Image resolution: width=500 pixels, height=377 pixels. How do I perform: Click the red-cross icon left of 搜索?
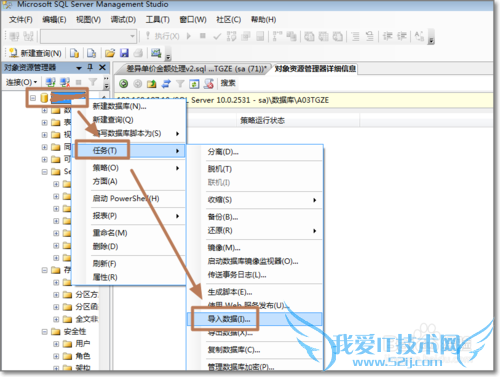[209, 84]
